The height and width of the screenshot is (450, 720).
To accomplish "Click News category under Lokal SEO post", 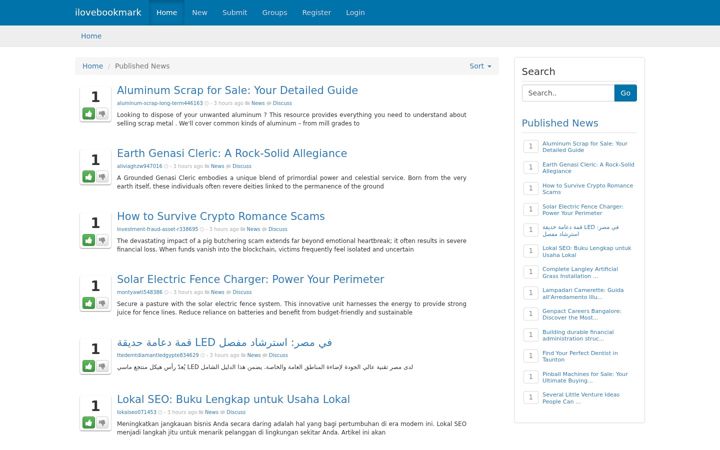I will tap(212, 412).
